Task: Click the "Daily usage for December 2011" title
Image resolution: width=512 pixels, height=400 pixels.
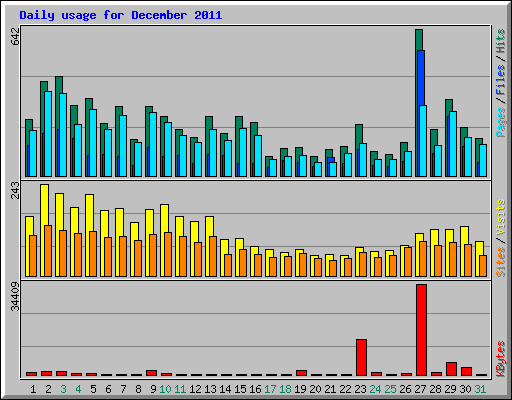Action: [121, 15]
